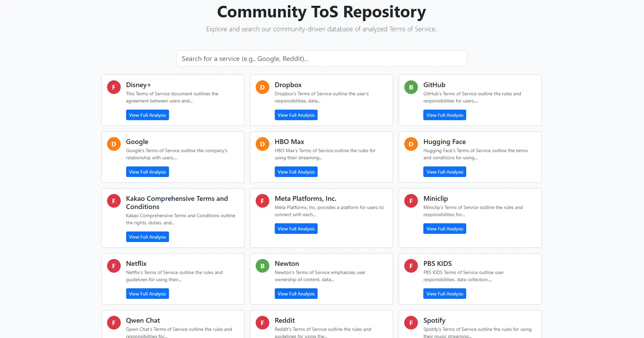
Task: Click the Qwen Chat card title
Action: point(143,320)
